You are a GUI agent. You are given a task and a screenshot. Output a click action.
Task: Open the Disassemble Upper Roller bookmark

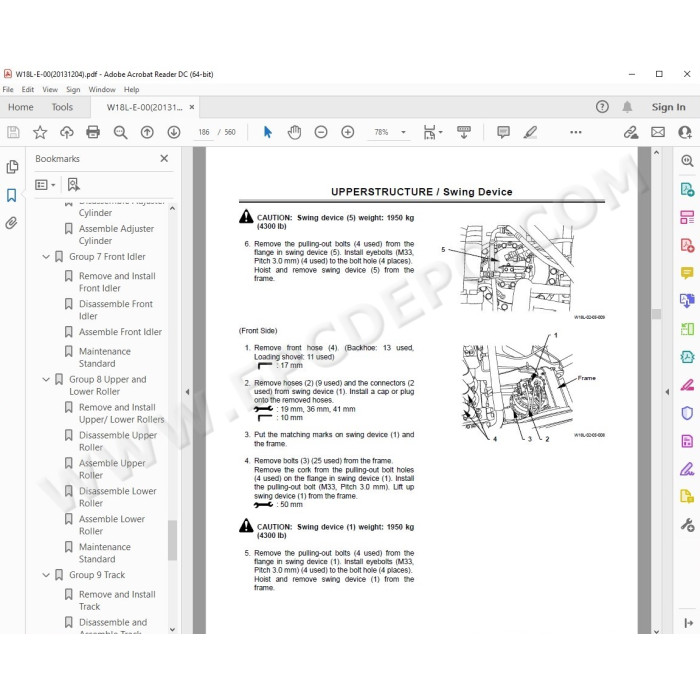[x=117, y=441]
